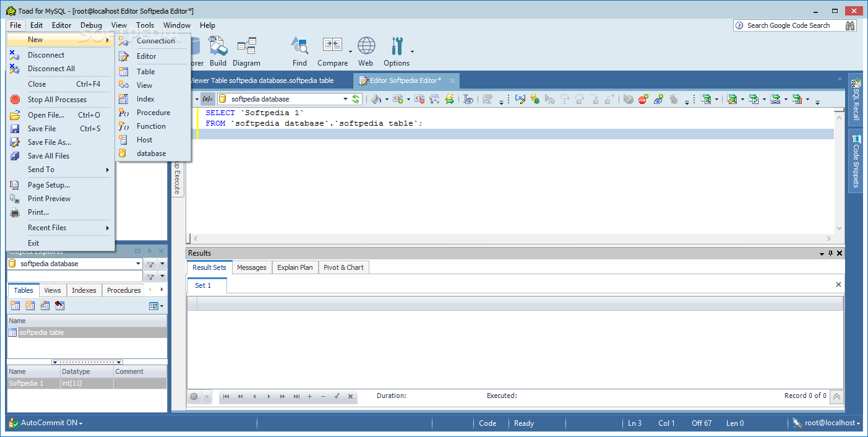
Task: Delete record with minus button
Action: 323,397
